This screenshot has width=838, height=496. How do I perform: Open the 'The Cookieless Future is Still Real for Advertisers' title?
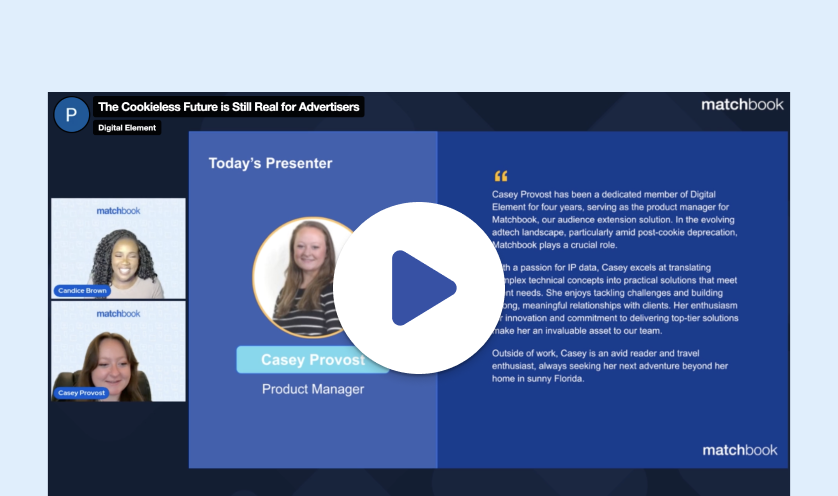[229, 107]
